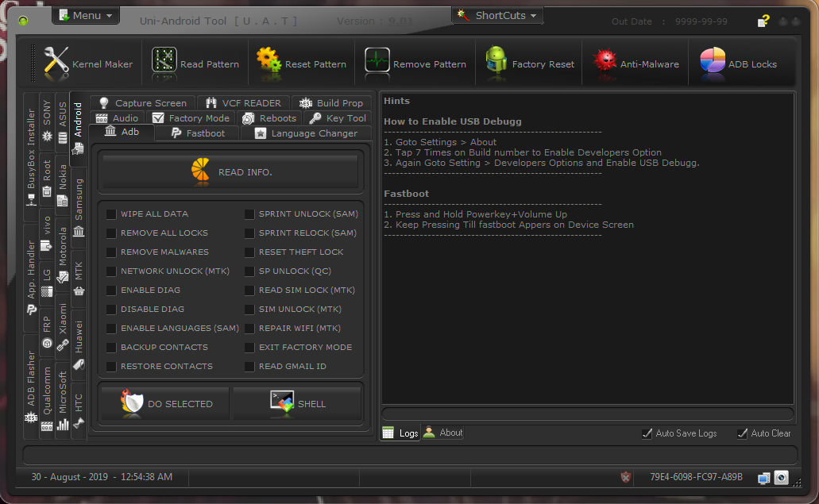Open the Samsung vertical tab
The height and width of the screenshot is (504, 819).
click(x=79, y=208)
